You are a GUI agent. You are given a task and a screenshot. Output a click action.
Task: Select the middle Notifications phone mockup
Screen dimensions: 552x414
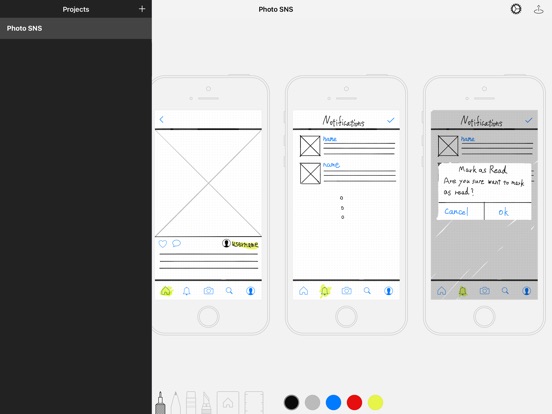(346, 205)
